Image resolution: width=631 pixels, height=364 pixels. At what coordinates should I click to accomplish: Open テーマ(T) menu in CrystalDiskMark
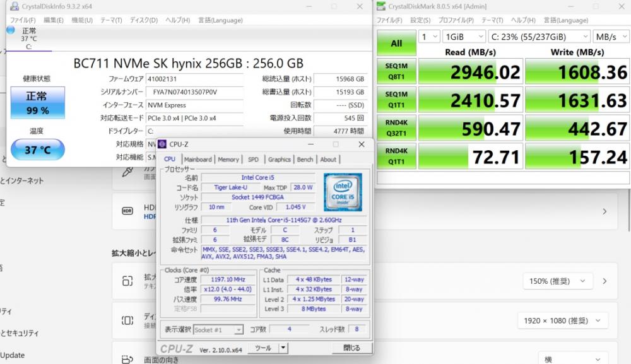pyautogui.click(x=492, y=20)
